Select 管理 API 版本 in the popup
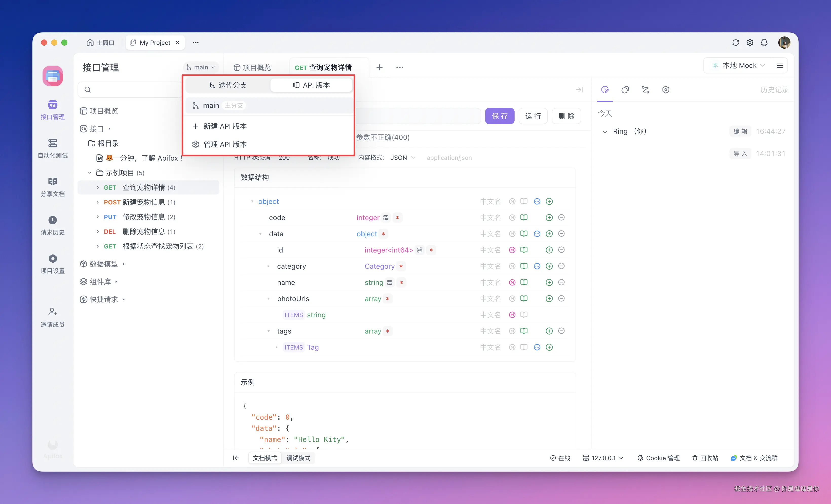Image resolution: width=831 pixels, height=504 pixels. pyautogui.click(x=225, y=144)
